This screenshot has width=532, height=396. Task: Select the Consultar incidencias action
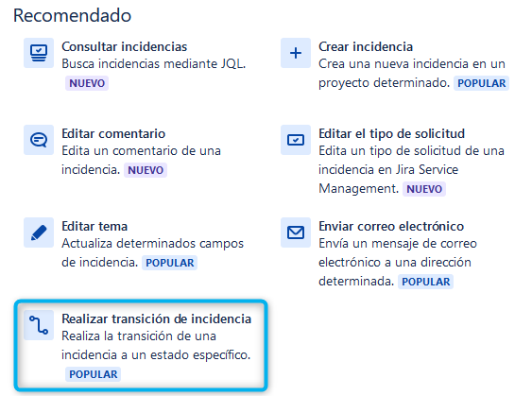tap(124, 47)
